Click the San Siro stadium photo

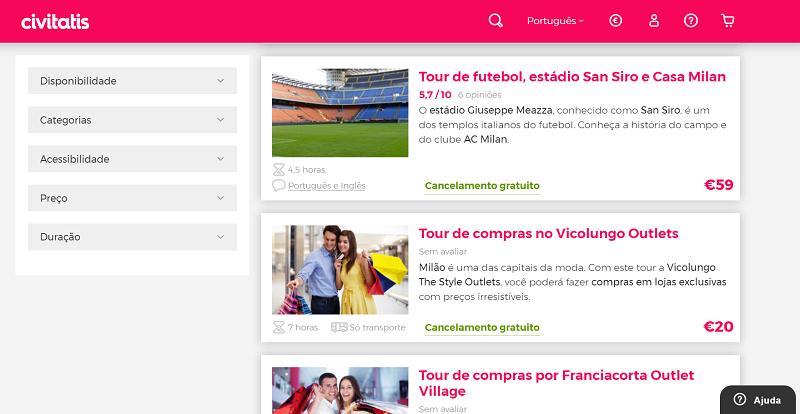coord(340,113)
